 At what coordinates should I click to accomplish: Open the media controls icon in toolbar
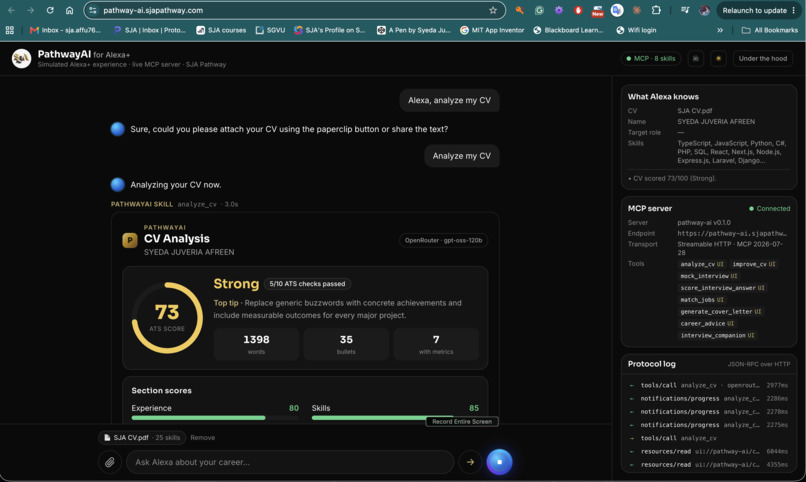(685, 10)
